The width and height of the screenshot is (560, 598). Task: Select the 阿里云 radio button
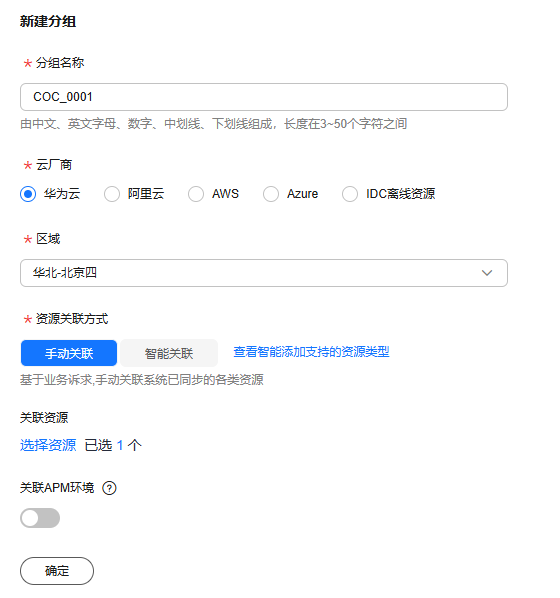(112, 194)
